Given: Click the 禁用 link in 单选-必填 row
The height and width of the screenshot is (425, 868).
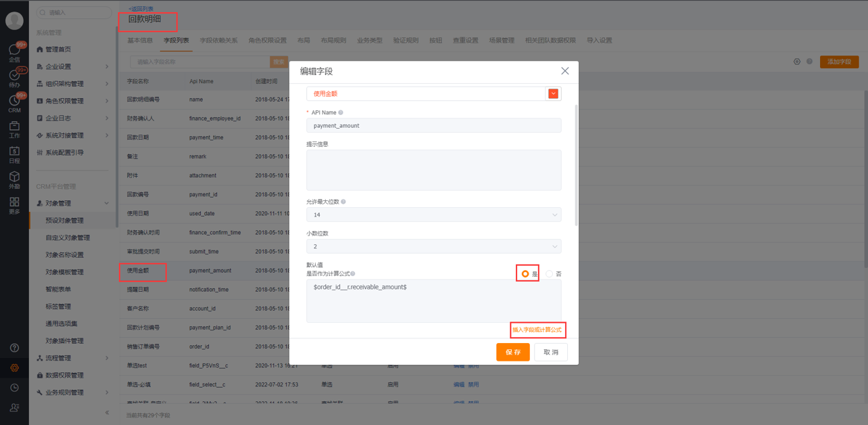Looking at the screenshot, I should [474, 384].
